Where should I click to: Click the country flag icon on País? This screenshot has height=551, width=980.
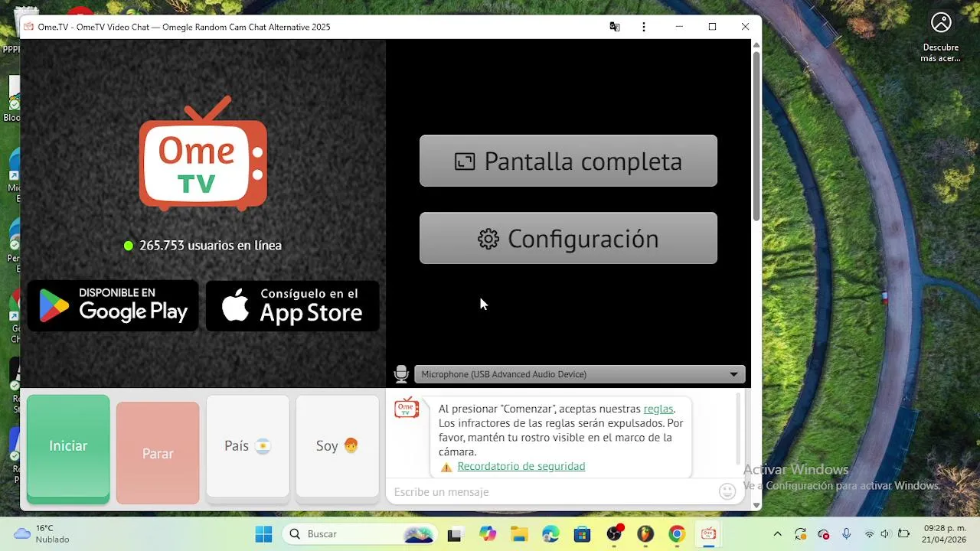263,446
